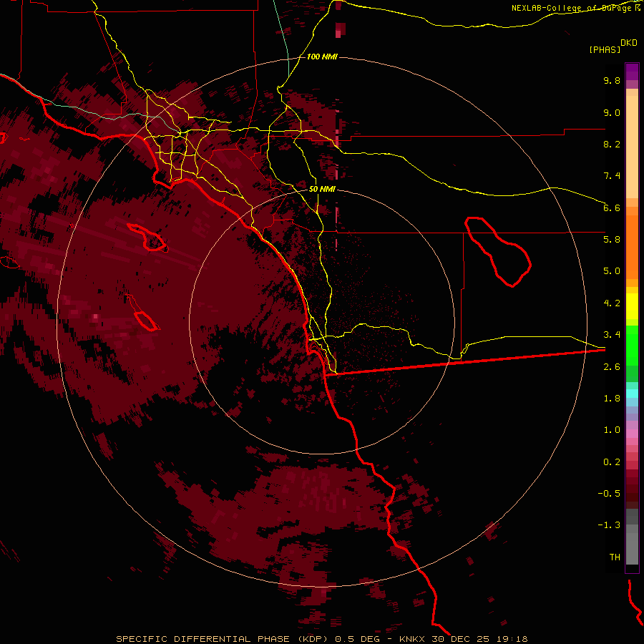Click the 8.2 legend value
The image size is (644, 644).
[612, 144]
